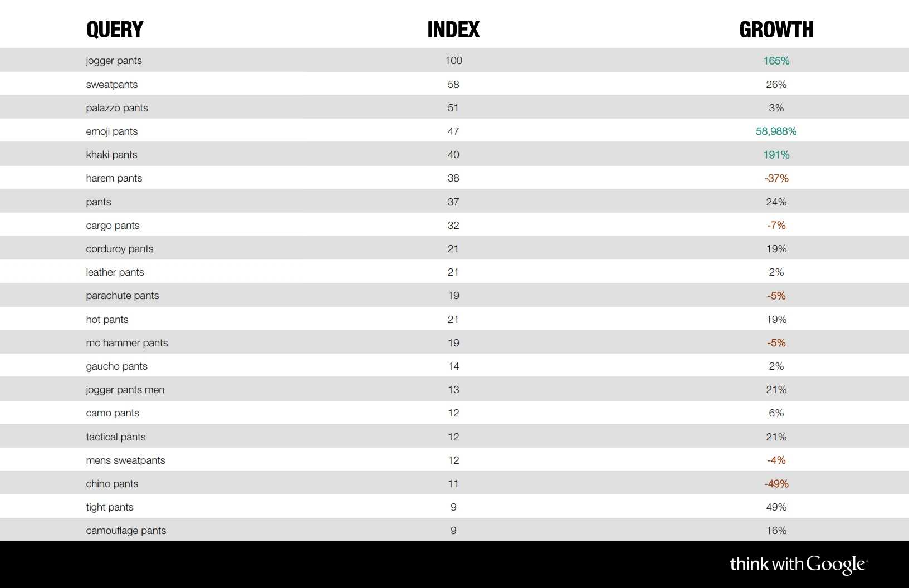Click the 191% growth for khaki pants
The image size is (909, 588).
[x=776, y=155]
